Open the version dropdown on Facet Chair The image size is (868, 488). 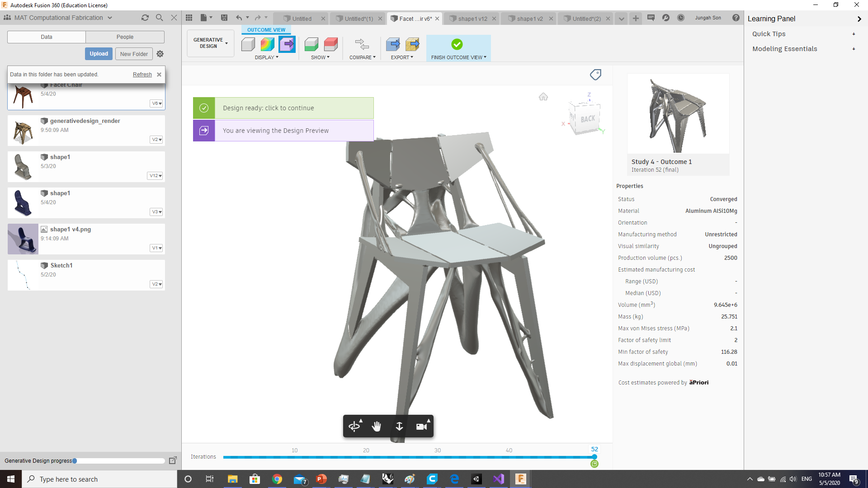coord(156,103)
